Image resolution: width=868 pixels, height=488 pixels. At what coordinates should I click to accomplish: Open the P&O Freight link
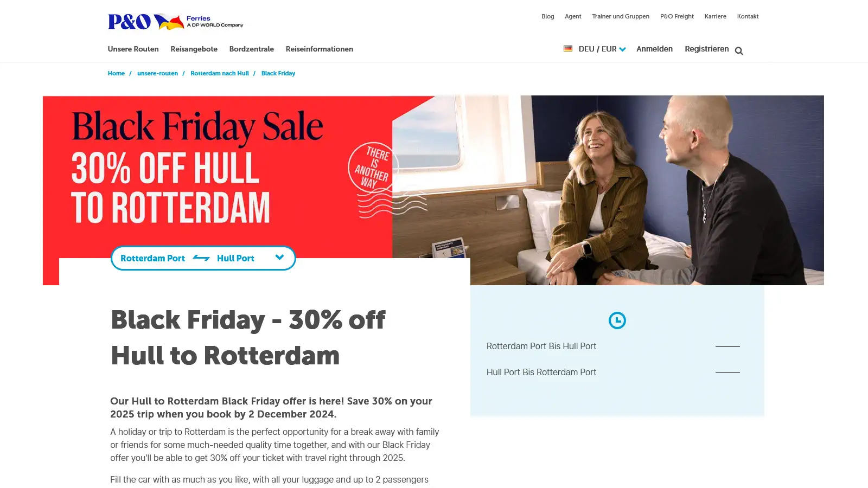pos(676,16)
